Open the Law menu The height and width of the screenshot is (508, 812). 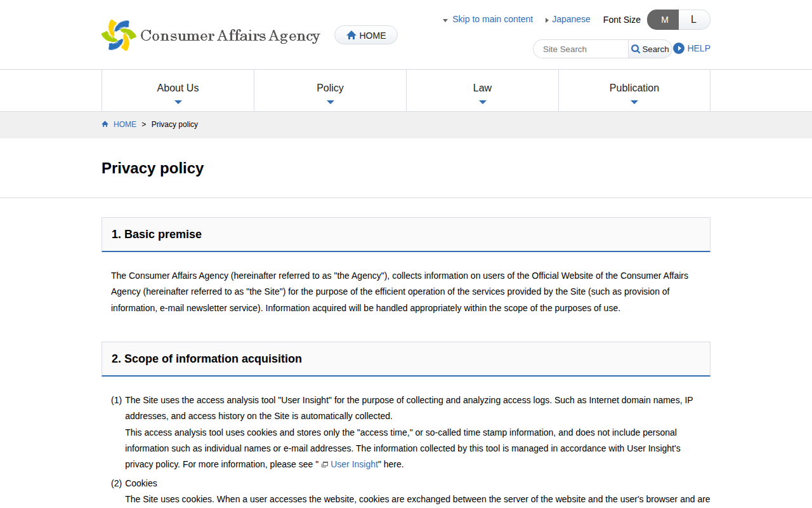tap(482, 88)
